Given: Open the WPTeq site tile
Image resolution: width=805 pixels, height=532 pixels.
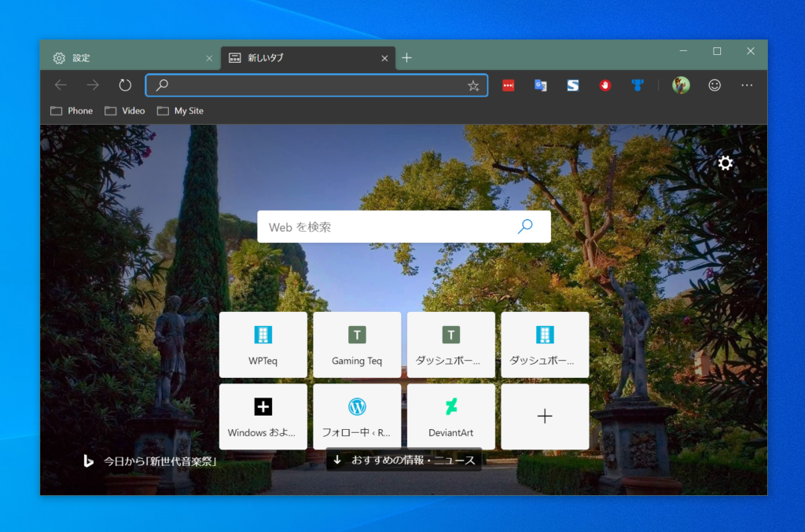Looking at the screenshot, I should tap(263, 344).
